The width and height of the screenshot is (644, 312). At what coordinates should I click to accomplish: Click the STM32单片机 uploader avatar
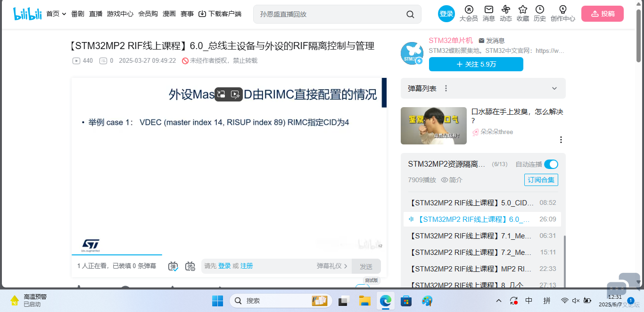coord(412,53)
